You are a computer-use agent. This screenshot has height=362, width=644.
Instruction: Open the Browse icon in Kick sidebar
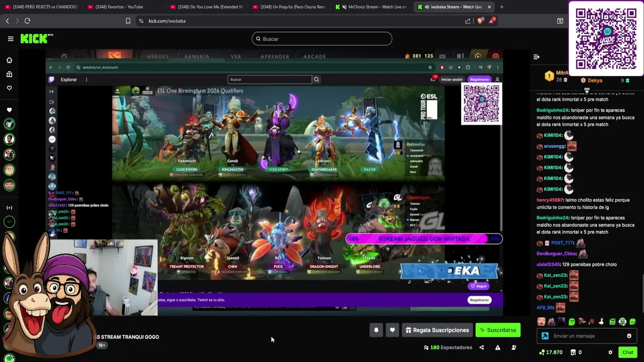click(9, 74)
